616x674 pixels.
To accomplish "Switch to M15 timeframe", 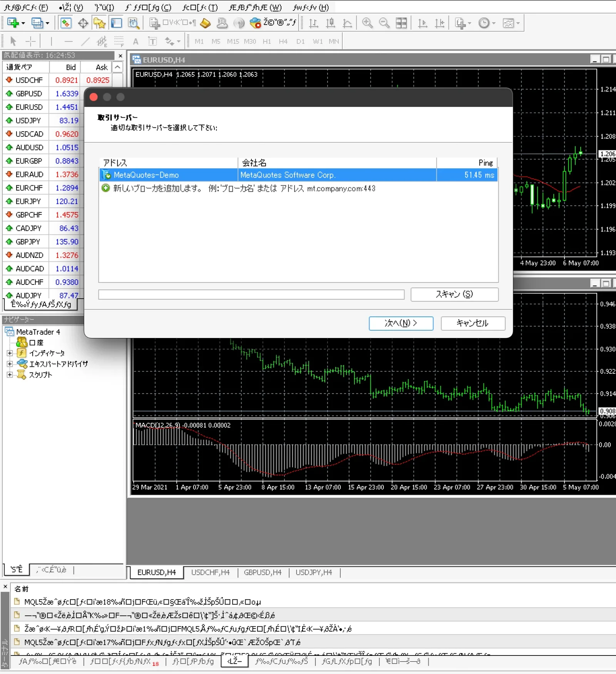I will coord(233,41).
